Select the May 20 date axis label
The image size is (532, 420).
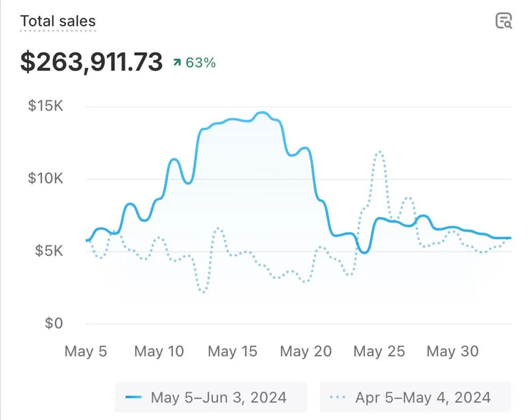(306, 351)
